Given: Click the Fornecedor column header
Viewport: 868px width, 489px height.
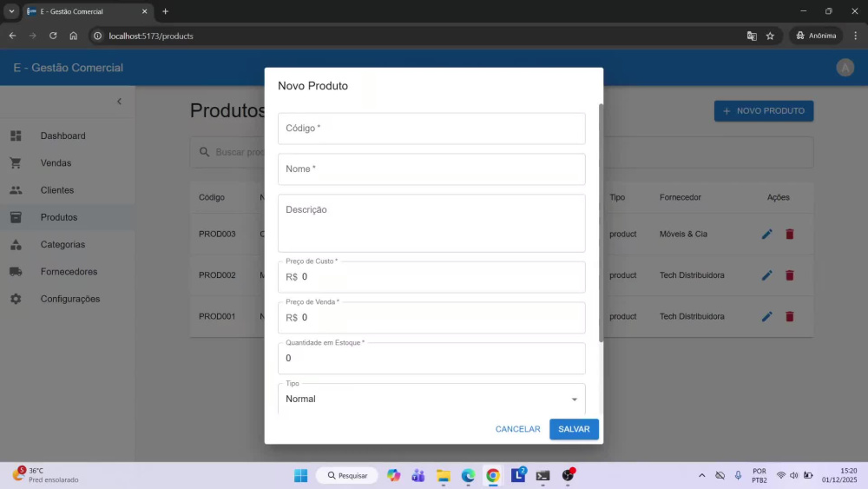Looking at the screenshot, I should pos(680,197).
